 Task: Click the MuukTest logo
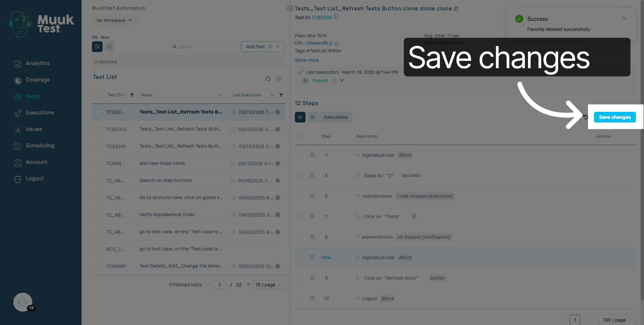[x=41, y=24]
